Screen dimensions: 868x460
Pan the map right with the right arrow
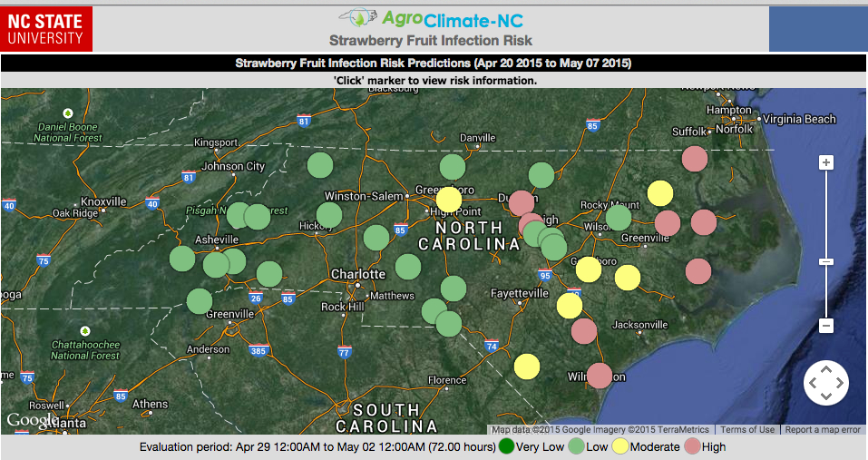(x=840, y=383)
